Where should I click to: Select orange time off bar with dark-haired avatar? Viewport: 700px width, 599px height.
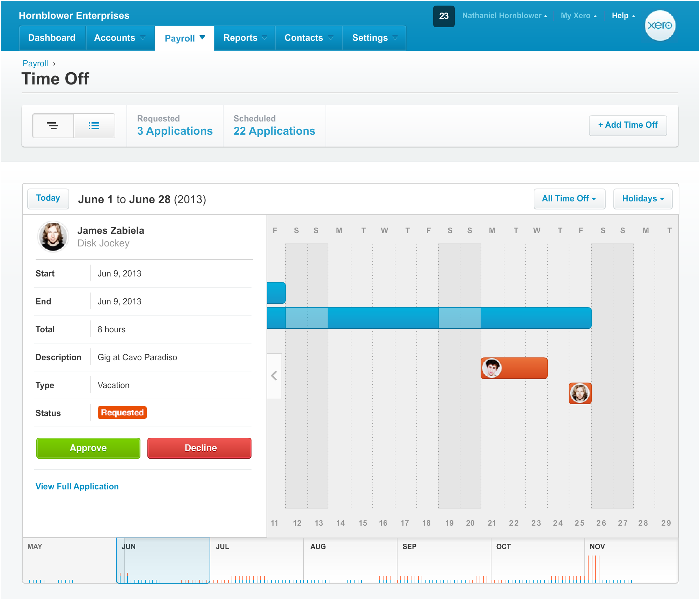[514, 368]
